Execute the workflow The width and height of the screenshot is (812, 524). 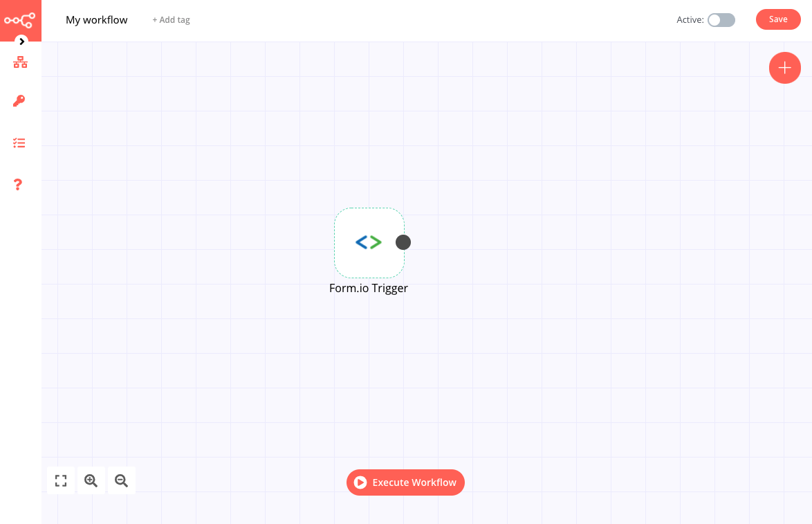pos(405,482)
